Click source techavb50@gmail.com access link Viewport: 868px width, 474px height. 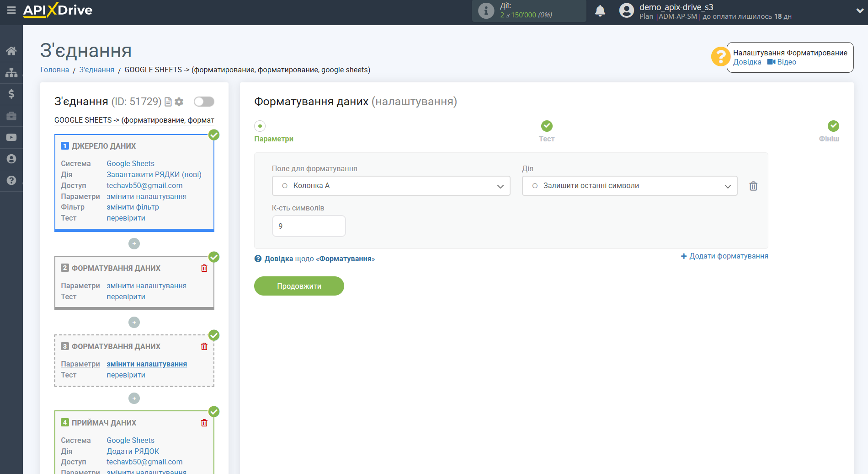pos(144,186)
